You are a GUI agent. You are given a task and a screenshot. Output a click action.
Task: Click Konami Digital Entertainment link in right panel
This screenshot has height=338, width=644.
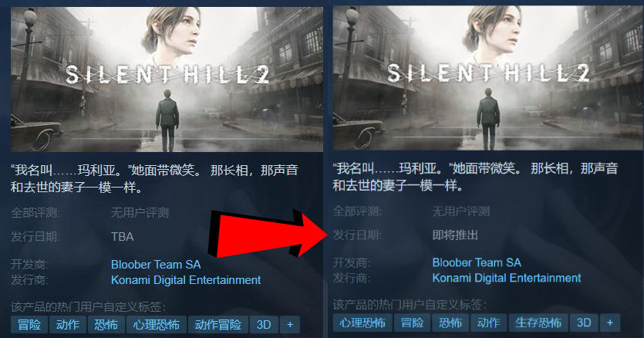[x=507, y=278]
